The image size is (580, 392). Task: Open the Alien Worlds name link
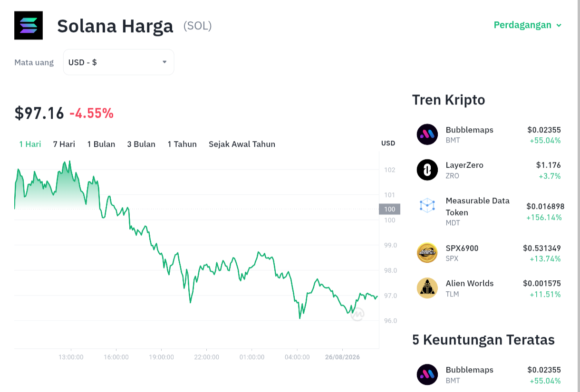470,283
